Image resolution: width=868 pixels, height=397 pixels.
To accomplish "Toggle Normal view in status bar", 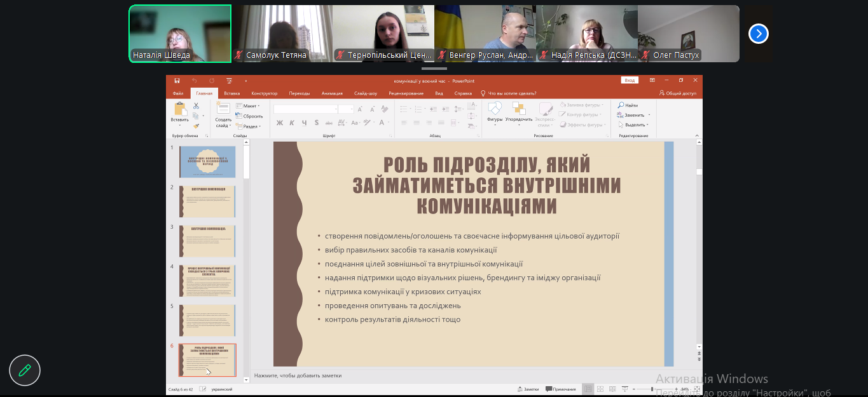I will [x=588, y=389].
